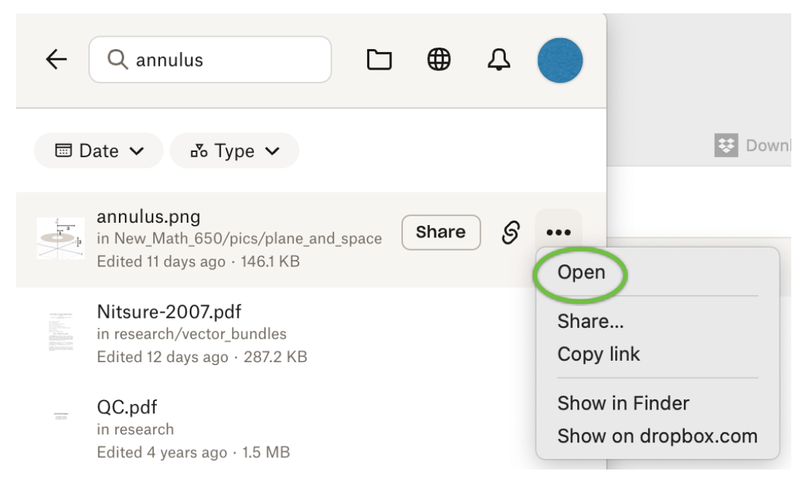
Task: Click the search magnifier icon
Action: (117, 60)
